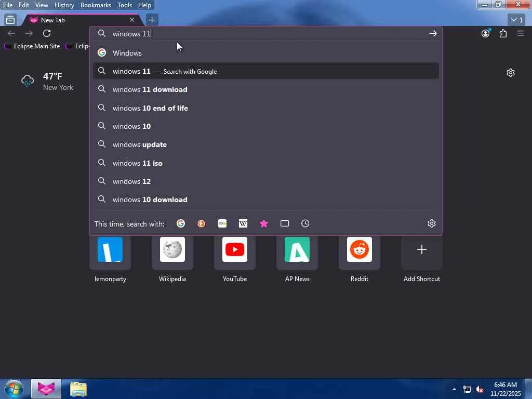Open the Bookmarks menu

tap(96, 5)
